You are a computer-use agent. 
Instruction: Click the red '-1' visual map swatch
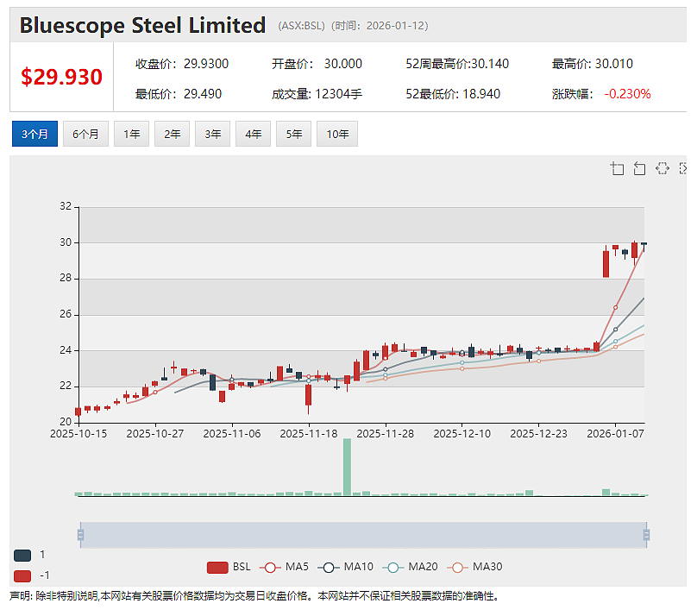click(x=22, y=576)
